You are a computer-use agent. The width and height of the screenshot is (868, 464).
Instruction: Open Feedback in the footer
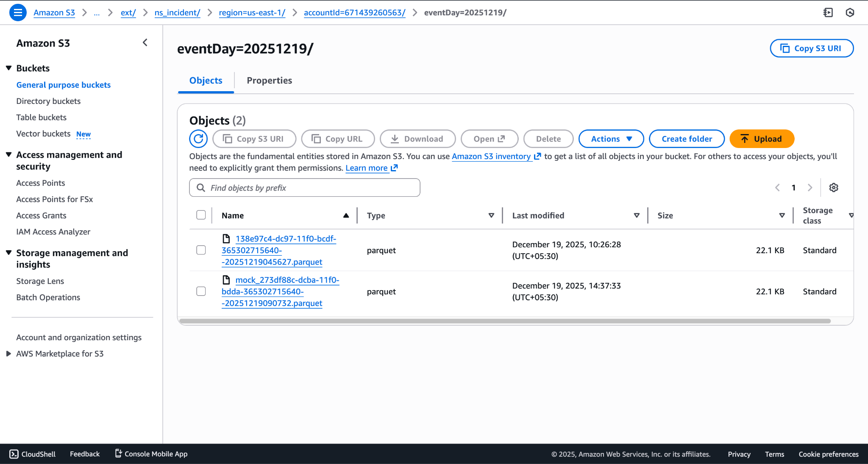click(85, 454)
